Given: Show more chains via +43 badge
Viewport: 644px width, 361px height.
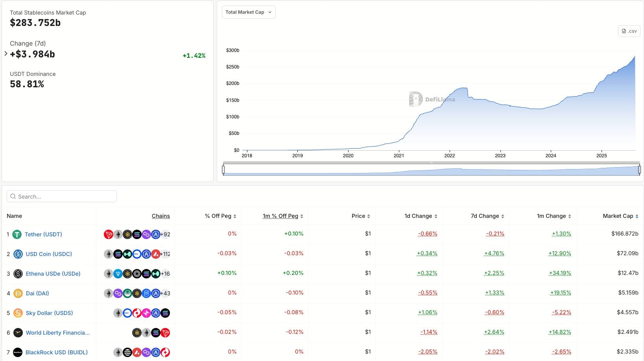Looking at the screenshot, I should point(165,293).
